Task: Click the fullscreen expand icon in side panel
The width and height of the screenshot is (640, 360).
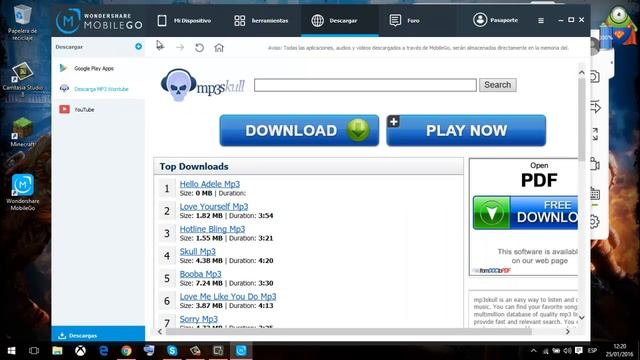Action: tap(595, 134)
